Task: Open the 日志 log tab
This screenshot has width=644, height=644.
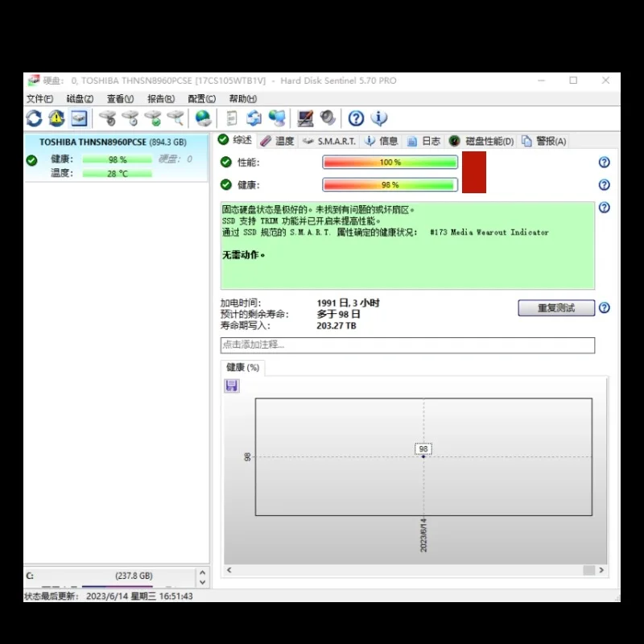Action: pos(424,142)
